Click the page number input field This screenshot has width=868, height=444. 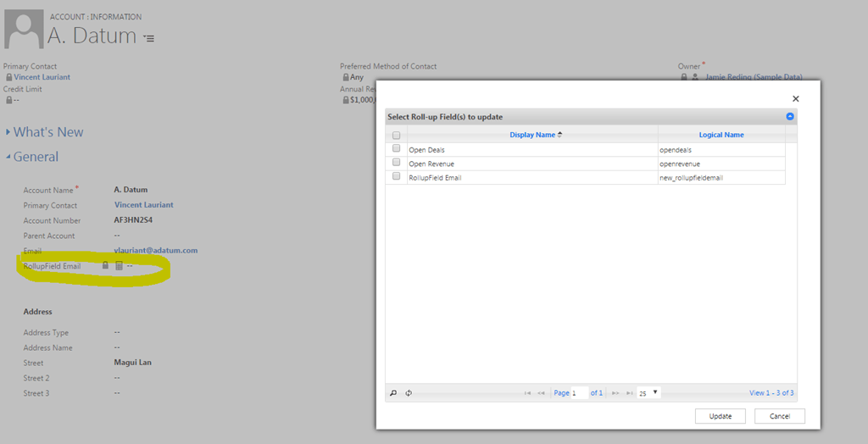tap(580, 393)
